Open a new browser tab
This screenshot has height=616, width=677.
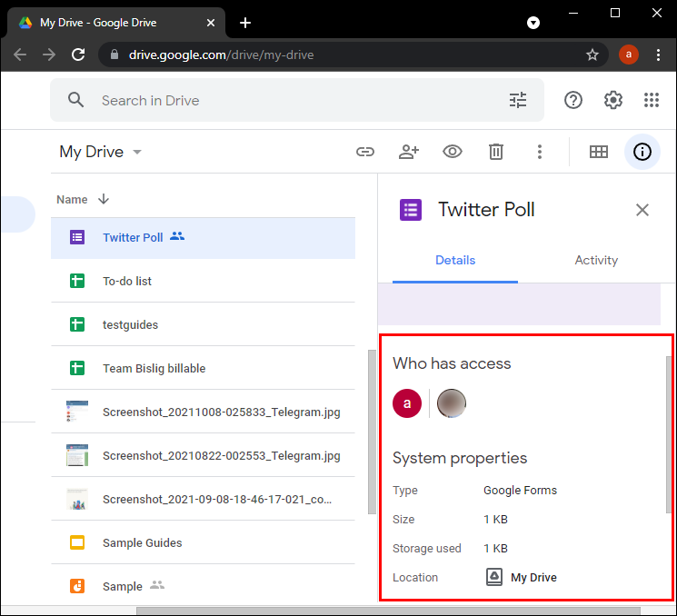pos(244,23)
